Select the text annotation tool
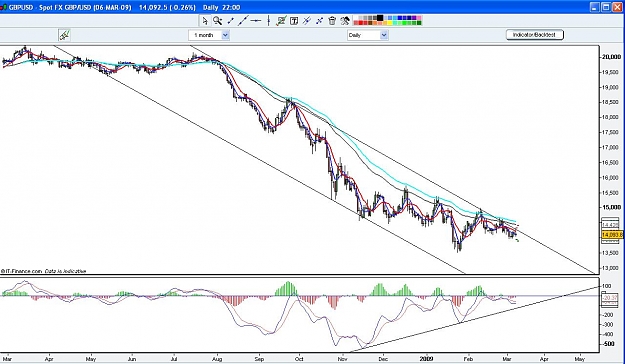This screenshot has width=625, height=364. click(294, 21)
